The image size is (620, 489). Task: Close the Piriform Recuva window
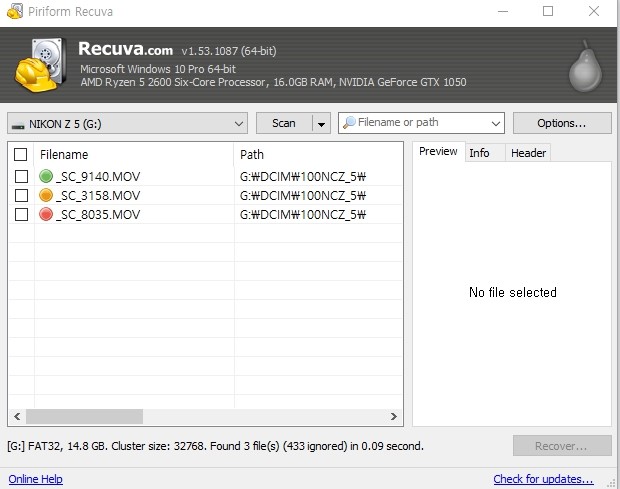click(594, 11)
